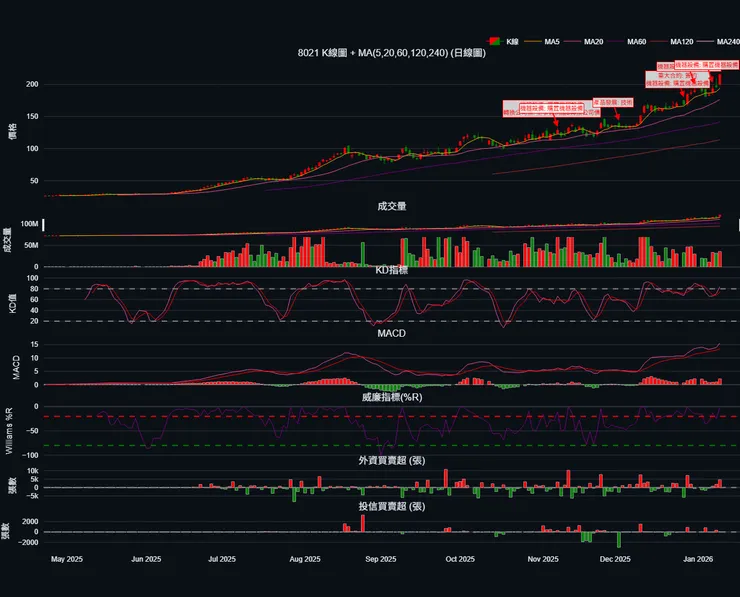
Task: Click the 外資買賣超 (張) subplot title
Action: click(x=392, y=460)
